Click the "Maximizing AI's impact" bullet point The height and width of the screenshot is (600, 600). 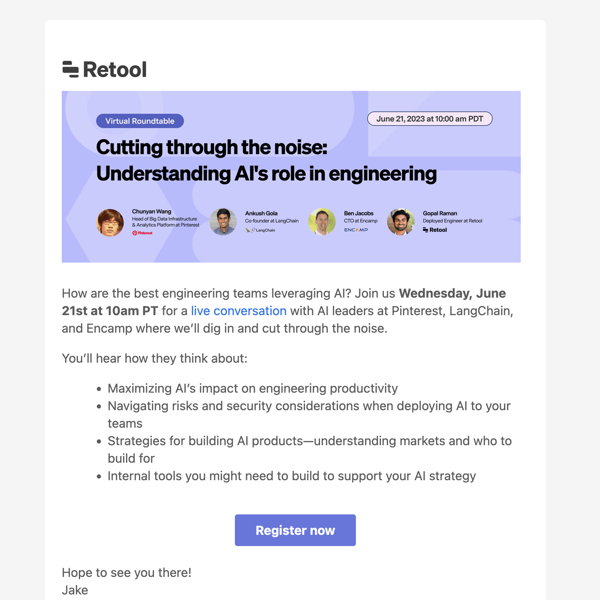tap(252, 388)
